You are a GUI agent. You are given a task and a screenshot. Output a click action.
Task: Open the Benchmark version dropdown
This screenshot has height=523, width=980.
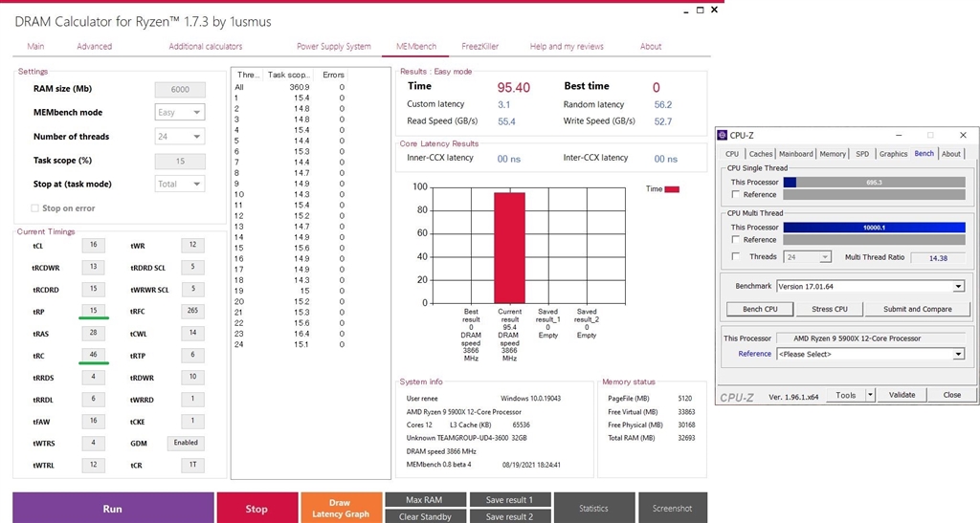(x=870, y=287)
